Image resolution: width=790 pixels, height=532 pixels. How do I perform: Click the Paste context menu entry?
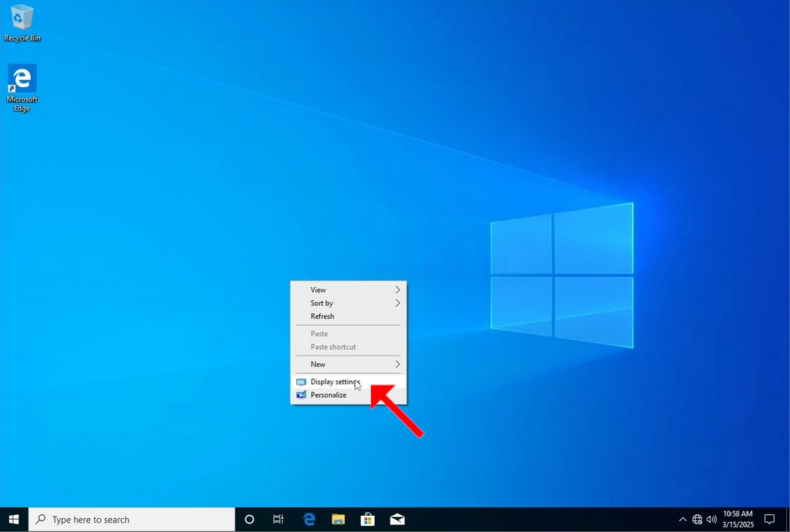tap(349, 333)
